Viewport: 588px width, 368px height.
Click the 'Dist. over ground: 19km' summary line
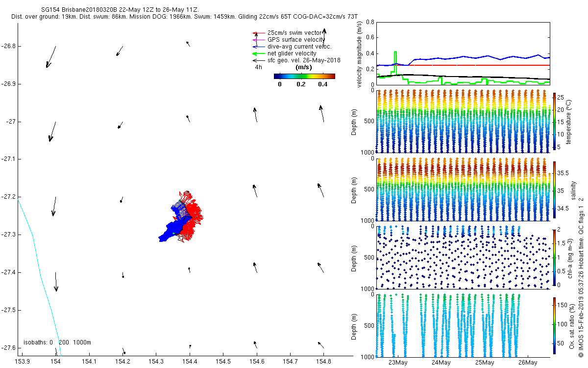coord(184,17)
